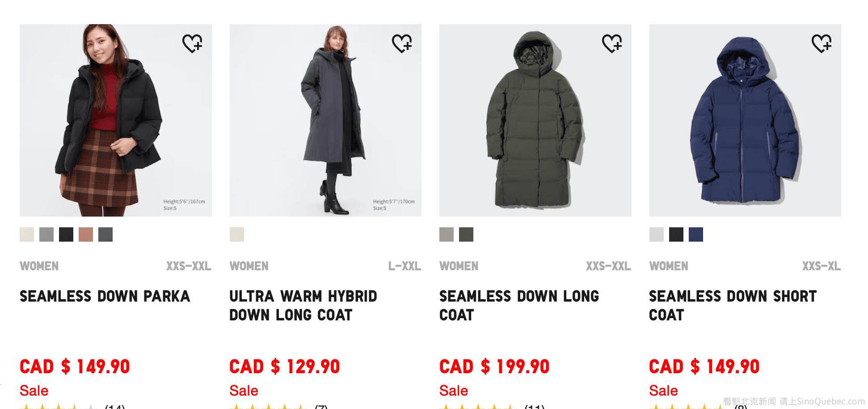Image resolution: width=868 pixels, height=409 pixels.
Task: Add Seamless Down Parka to wishlist
Action: point(192,43)
